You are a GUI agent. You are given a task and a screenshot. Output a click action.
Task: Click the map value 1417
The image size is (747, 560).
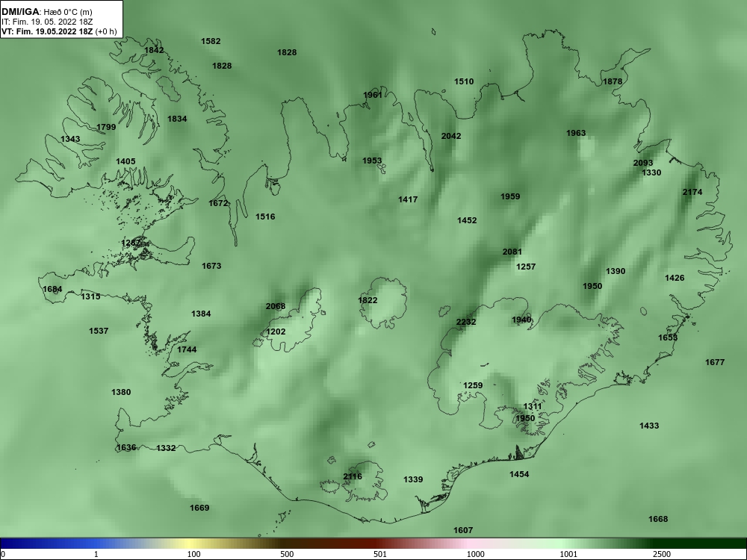pyautogui.click(x=408, y=200)
